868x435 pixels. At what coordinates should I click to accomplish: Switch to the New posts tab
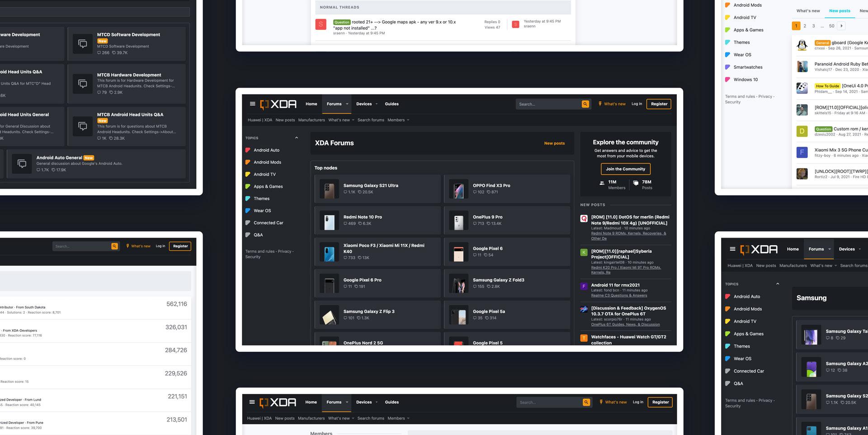pyautogui.click(x=840, y=11)
